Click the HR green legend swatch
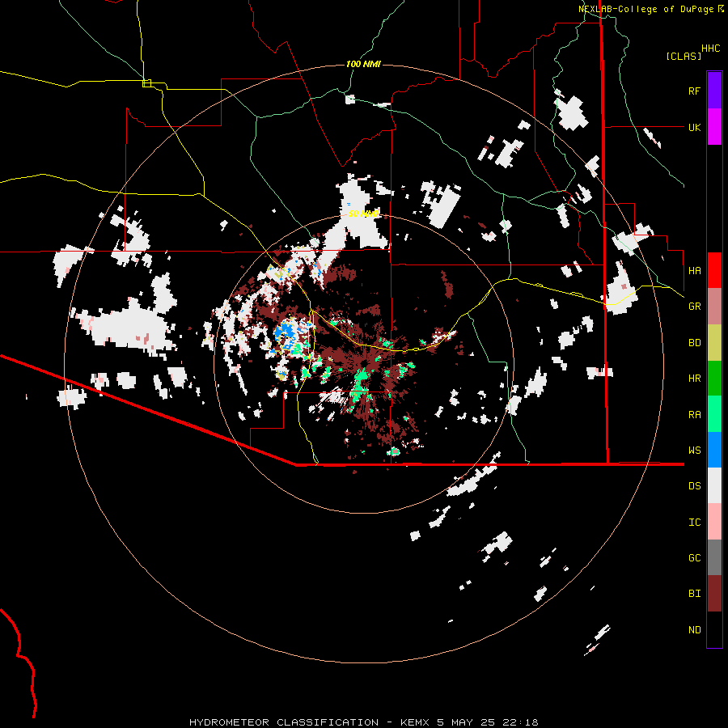The height and width of the screenshot is (728, 728). (x=714, y=379)
